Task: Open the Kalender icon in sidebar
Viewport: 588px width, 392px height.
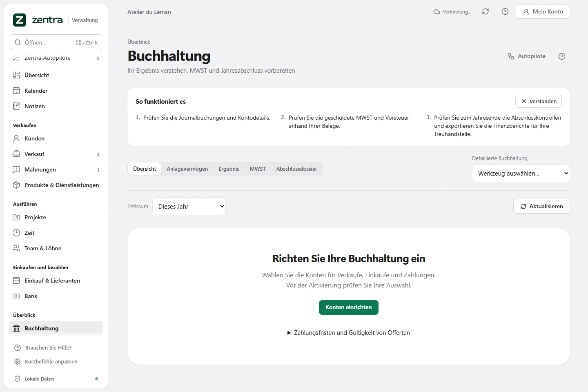Action: click(x=16, y=91)
